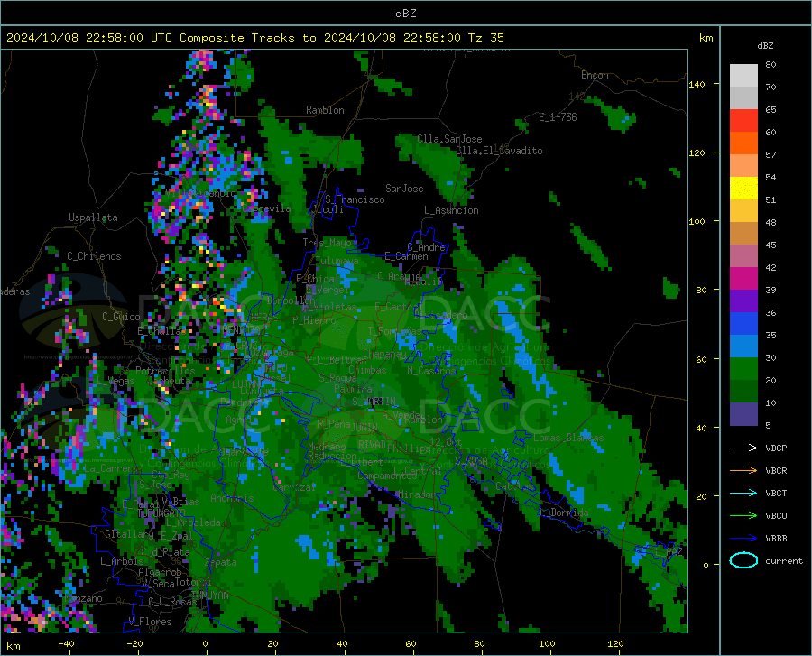812x656 pixels.
Task: Click the SanJose map label
Action: [404, 189]
